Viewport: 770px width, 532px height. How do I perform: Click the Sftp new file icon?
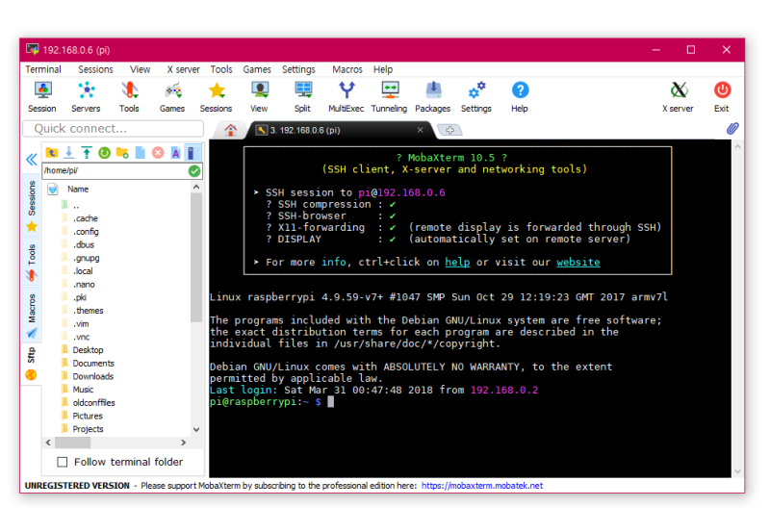coord(141,153)
